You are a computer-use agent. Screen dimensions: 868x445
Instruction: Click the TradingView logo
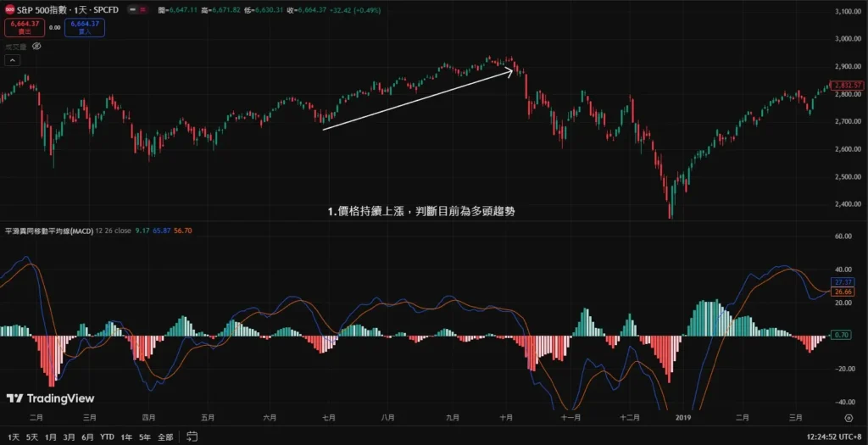[x=50, y=398]
